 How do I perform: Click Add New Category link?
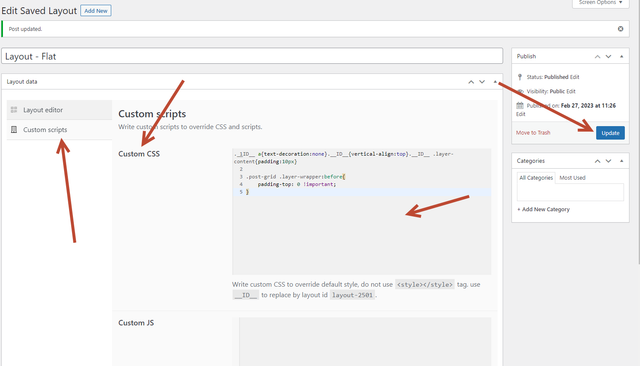[543, 209]
